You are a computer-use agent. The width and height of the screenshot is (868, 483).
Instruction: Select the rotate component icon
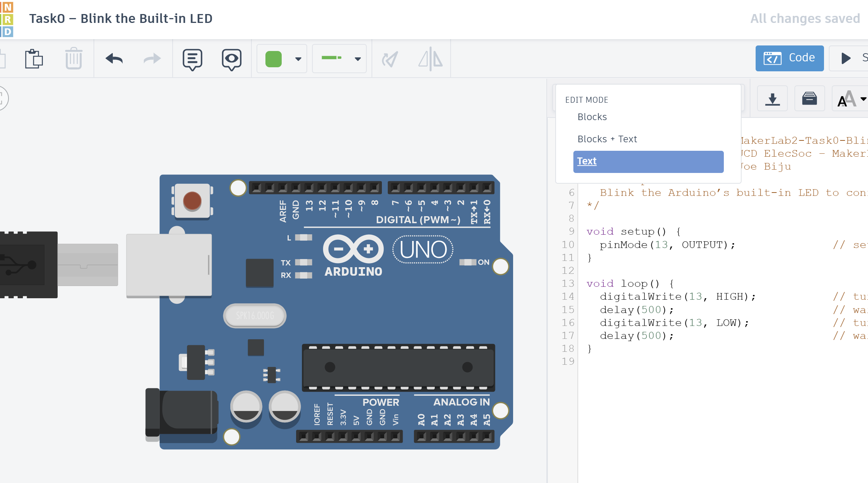tap(390, 58)
